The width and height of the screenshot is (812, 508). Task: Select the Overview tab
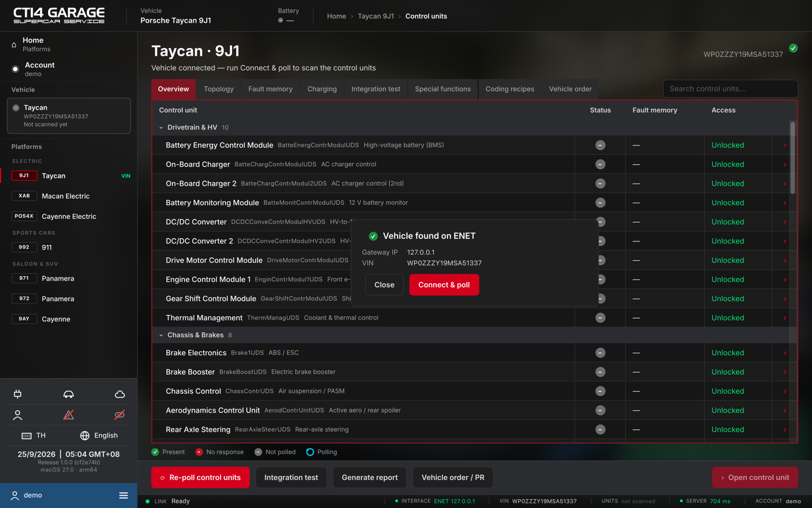(174, 89)
